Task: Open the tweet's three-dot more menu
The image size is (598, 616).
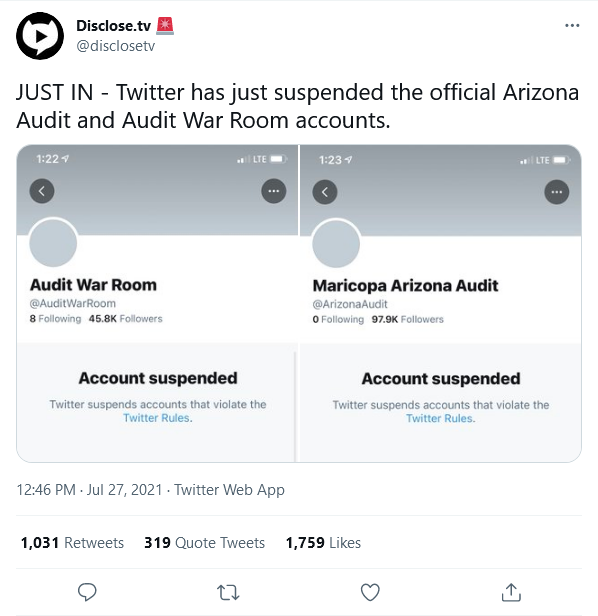Action: 572,26
